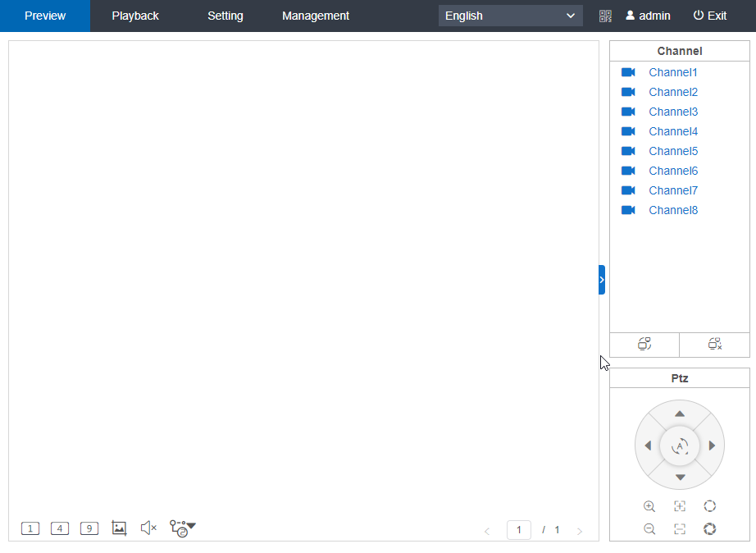
Task: Open the stream type dropdown arrow
Action: 191,526
